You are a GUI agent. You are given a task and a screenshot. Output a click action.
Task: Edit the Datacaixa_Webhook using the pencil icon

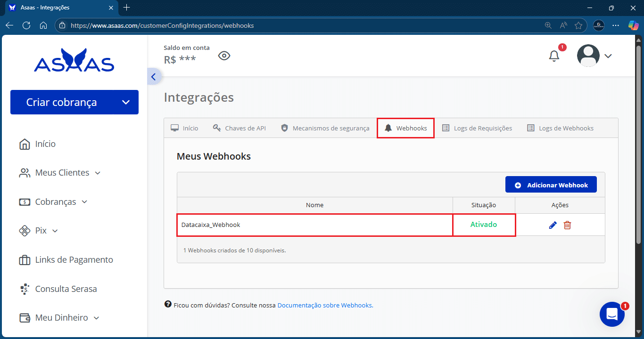[x=552, y=225]
